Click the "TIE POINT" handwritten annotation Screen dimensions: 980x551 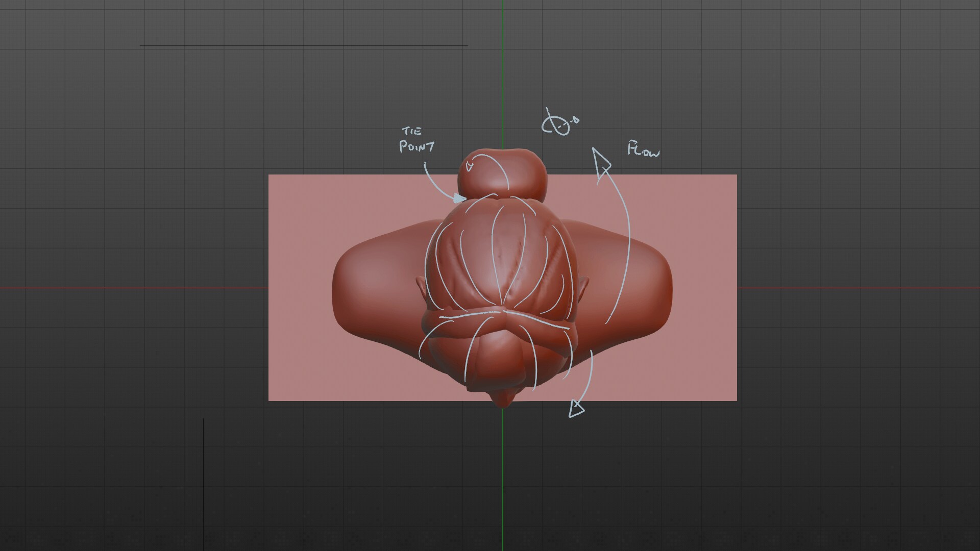[417, 140]
